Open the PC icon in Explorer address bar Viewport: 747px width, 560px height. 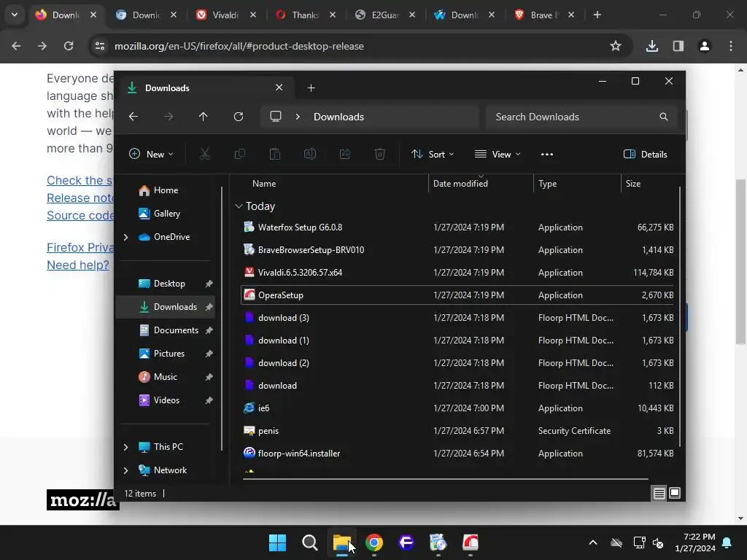(275, 117)
